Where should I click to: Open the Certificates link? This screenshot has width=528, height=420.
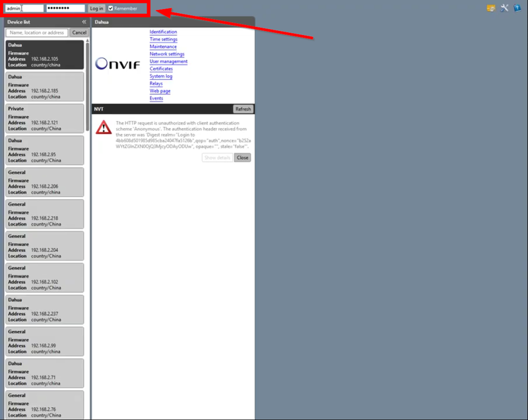161,69
